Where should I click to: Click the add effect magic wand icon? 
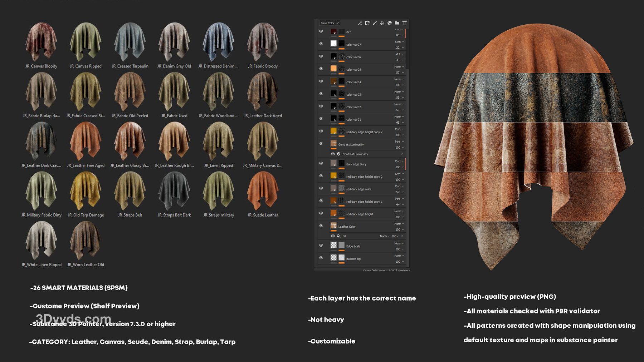click(x=360, y=23)
